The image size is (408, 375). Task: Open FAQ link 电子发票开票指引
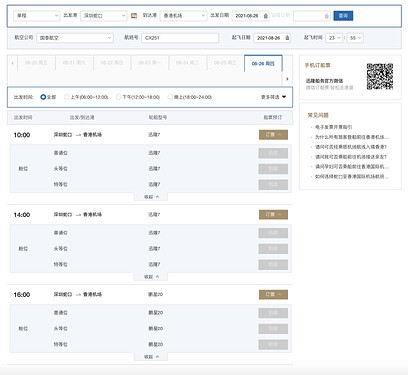coord(334,127)
